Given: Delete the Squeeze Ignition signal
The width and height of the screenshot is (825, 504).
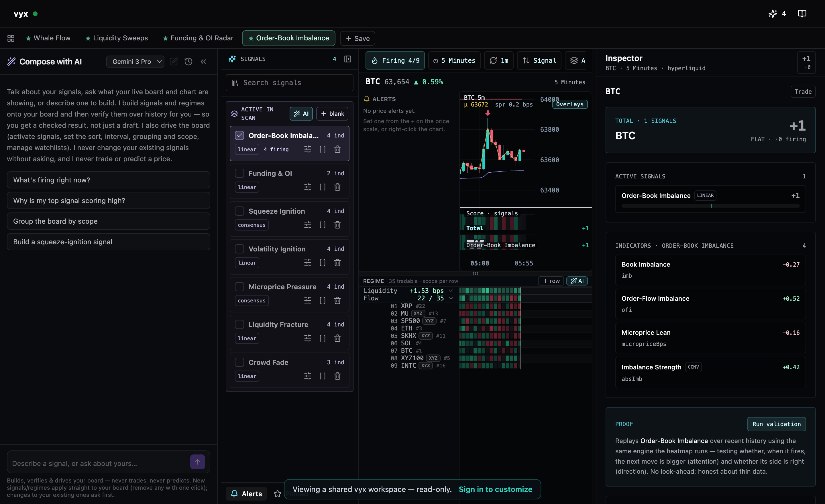Looking at the screenshot, I should coord(337,225).
